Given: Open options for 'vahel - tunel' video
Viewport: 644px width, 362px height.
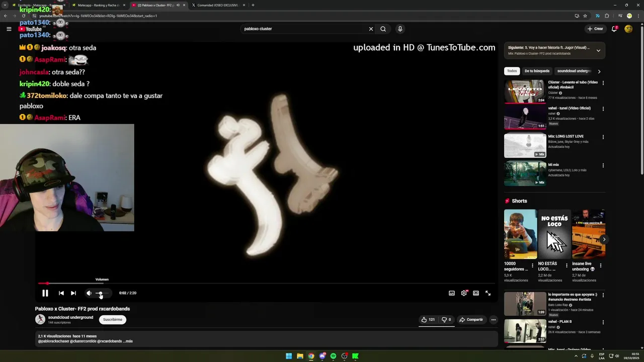Looking at the screenshot, I should [x=603, y=109].
